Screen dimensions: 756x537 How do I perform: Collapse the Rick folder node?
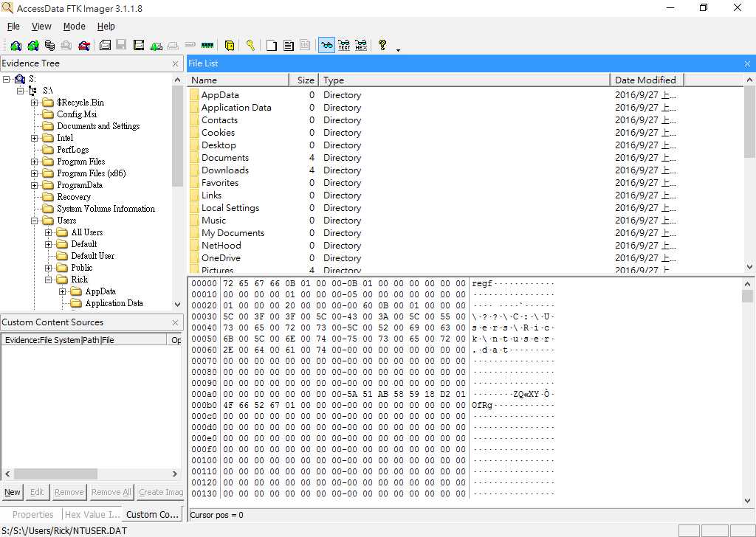pyautogui.click(x=48, y=280)
